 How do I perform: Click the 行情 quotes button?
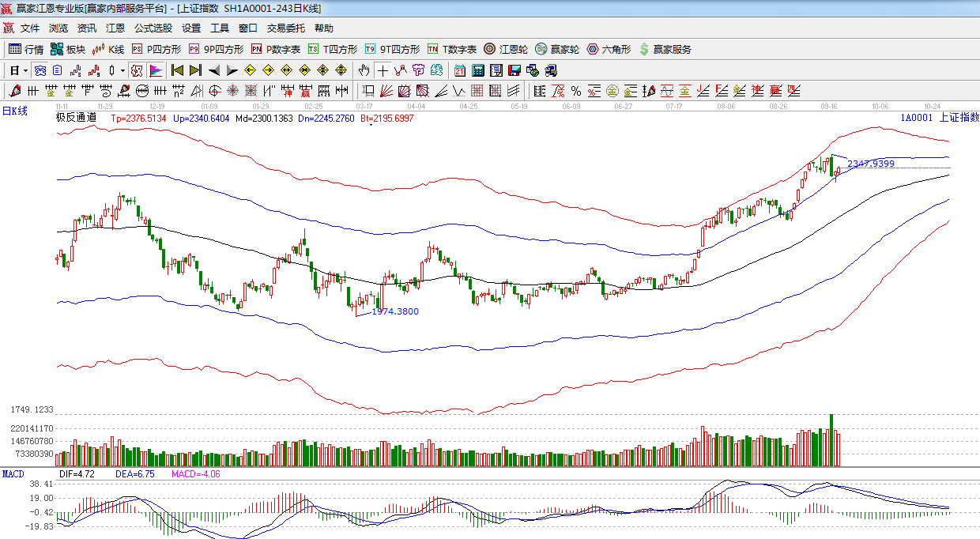[x=26, y=49]
